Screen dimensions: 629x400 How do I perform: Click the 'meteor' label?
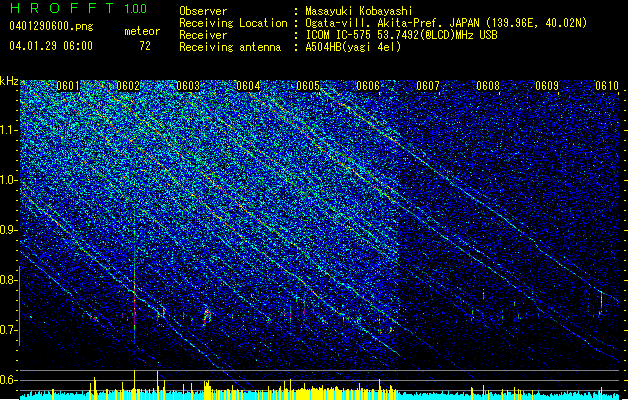(142, 31)
